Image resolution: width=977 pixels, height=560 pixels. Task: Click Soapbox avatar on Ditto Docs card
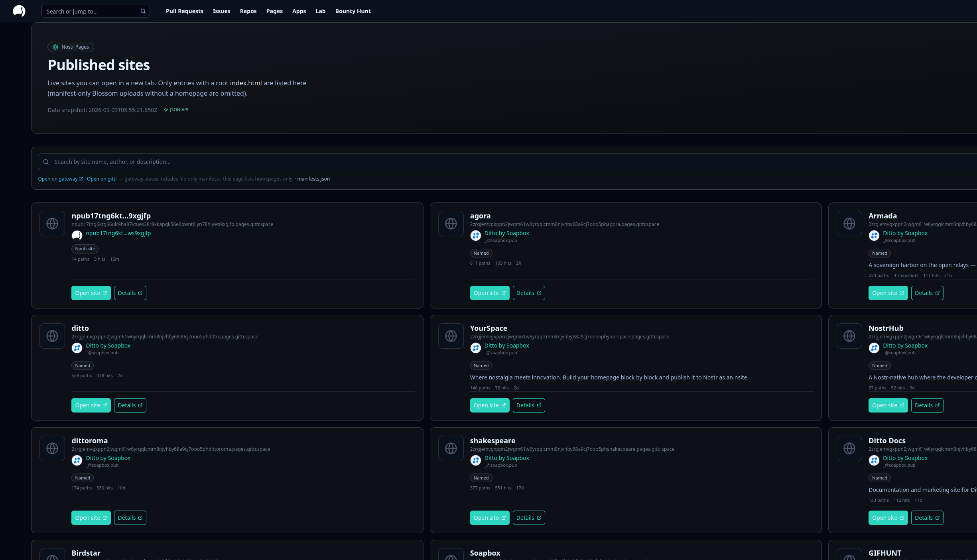point(874,460)
